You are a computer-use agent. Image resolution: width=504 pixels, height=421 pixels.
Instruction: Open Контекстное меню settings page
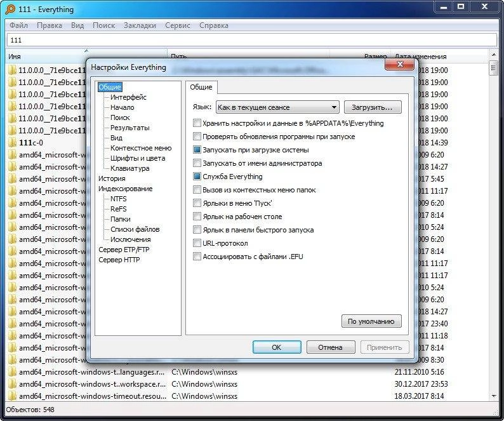(x=141, y=148)
